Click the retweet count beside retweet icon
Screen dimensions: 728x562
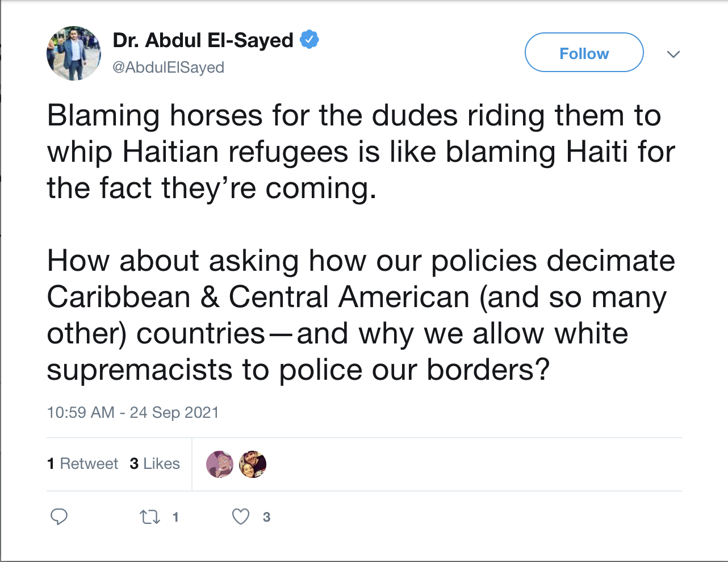point(175,517)
